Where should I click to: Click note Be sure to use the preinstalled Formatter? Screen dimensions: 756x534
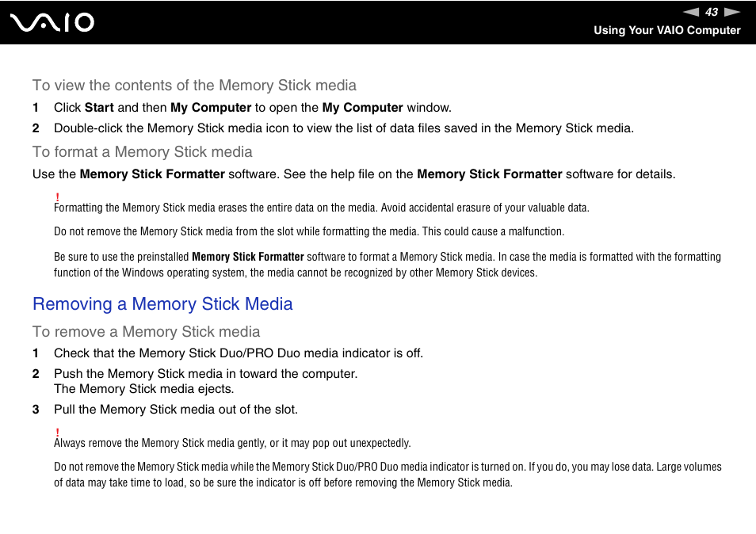coord(388,265)
